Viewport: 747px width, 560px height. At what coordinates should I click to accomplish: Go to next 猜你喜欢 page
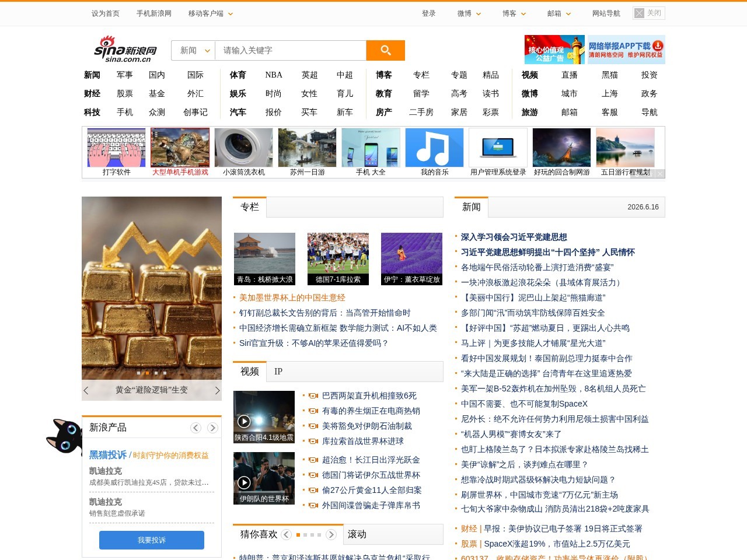tap(331, 534)
